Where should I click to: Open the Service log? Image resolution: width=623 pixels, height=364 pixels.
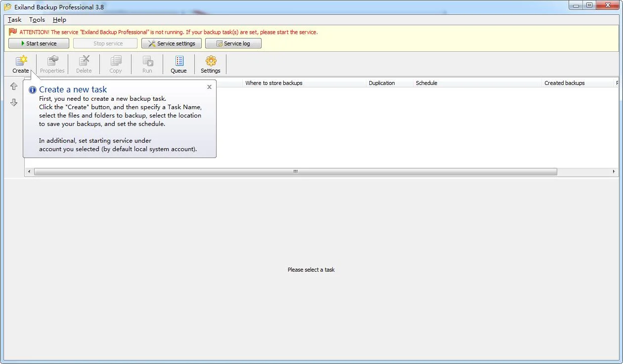point(233,43)
